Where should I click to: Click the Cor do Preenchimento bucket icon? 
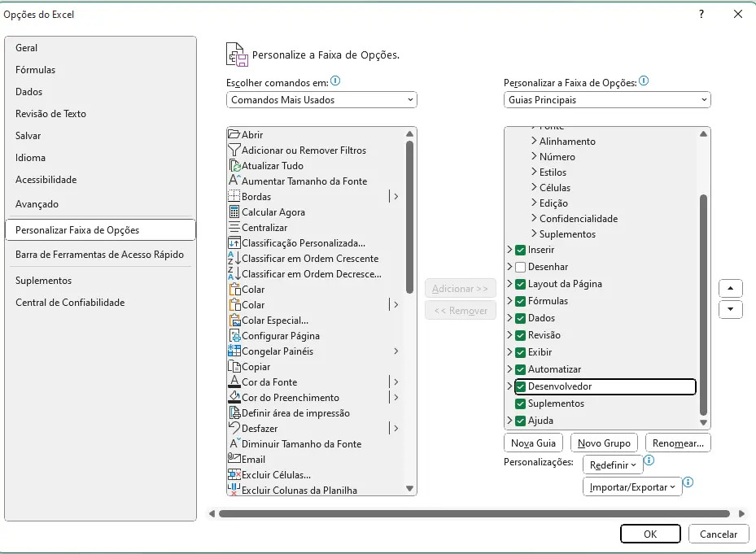click(234, 397)
